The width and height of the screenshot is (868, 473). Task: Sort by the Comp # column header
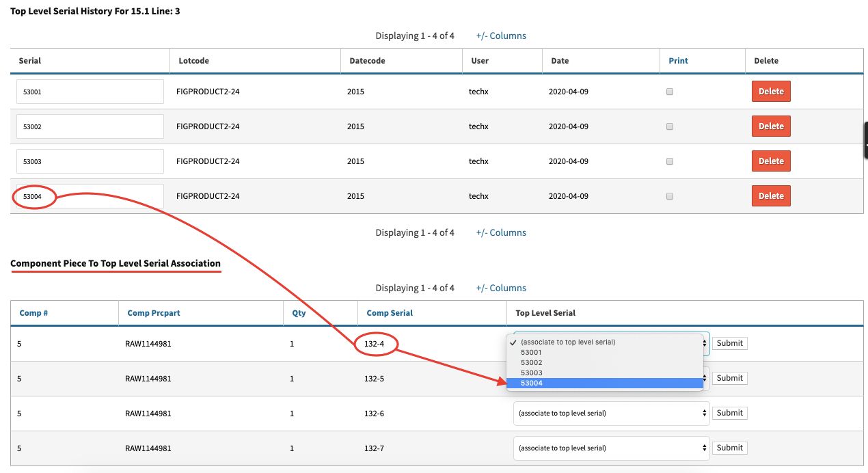click(33, 313)
